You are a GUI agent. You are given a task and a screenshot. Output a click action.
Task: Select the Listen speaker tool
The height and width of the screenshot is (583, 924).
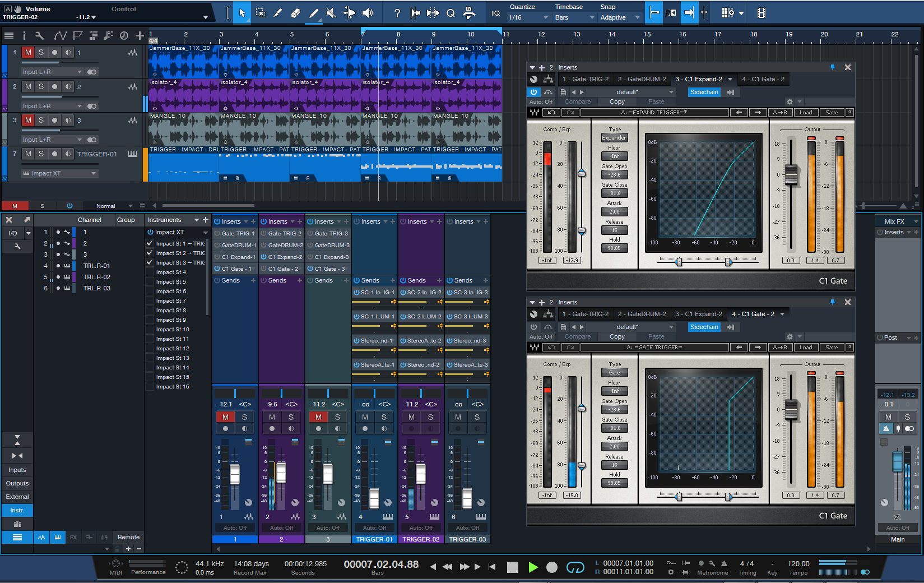pyautogui.click(x=368, y=13)
